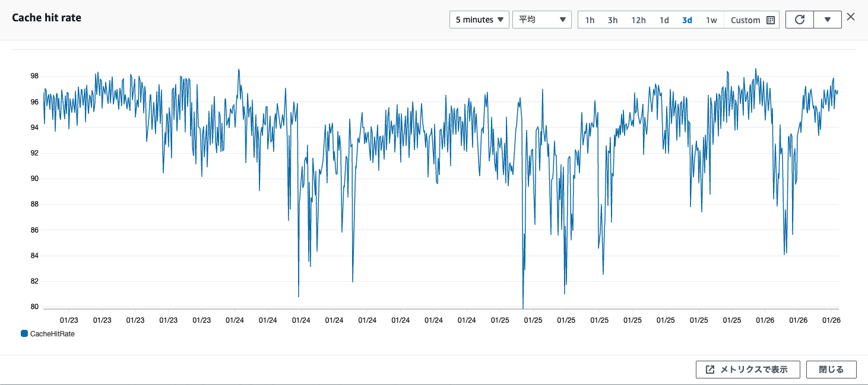
Task: Click the refresh graph icon
Action: click(x=800, y=20)
